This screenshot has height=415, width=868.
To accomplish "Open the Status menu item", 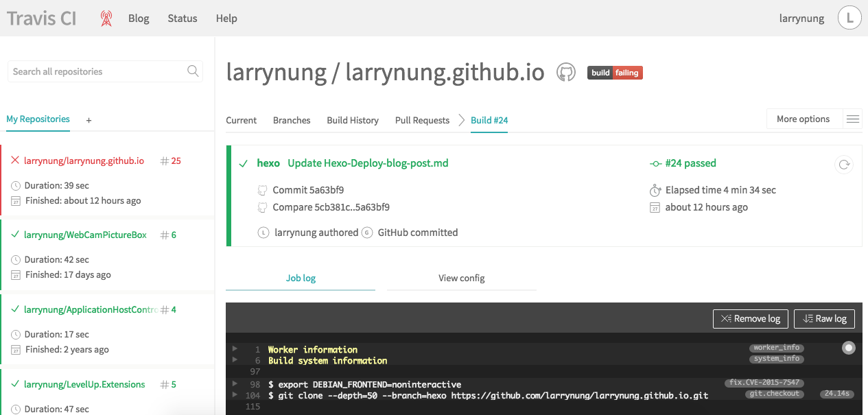I will [x=183, y=19].
